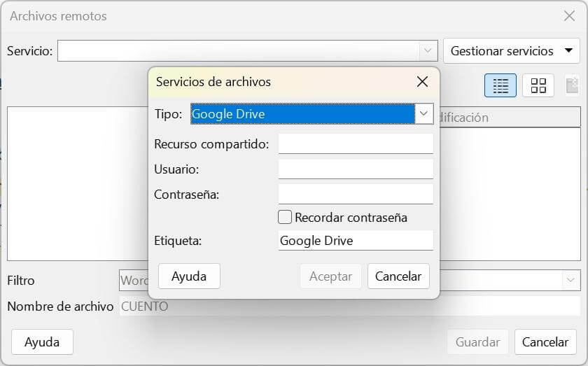Click the Nombre de archivo field

[350, 306]
